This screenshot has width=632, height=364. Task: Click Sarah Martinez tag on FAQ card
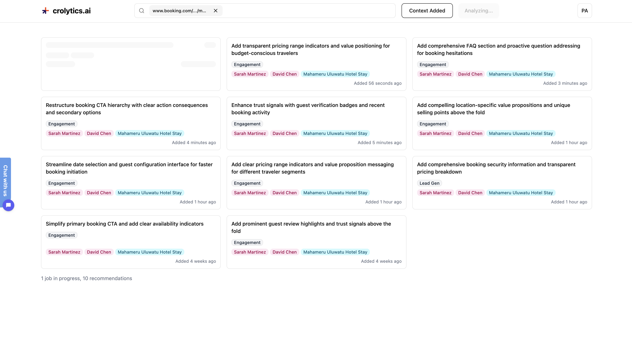point(435,74)
